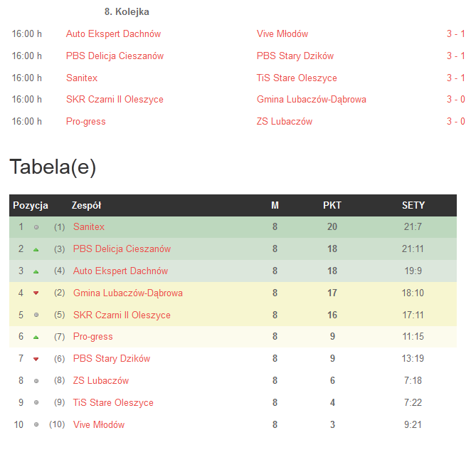Click the Pozycja column header
Viewport: 476px width, 460px height.
coord(31,205)
